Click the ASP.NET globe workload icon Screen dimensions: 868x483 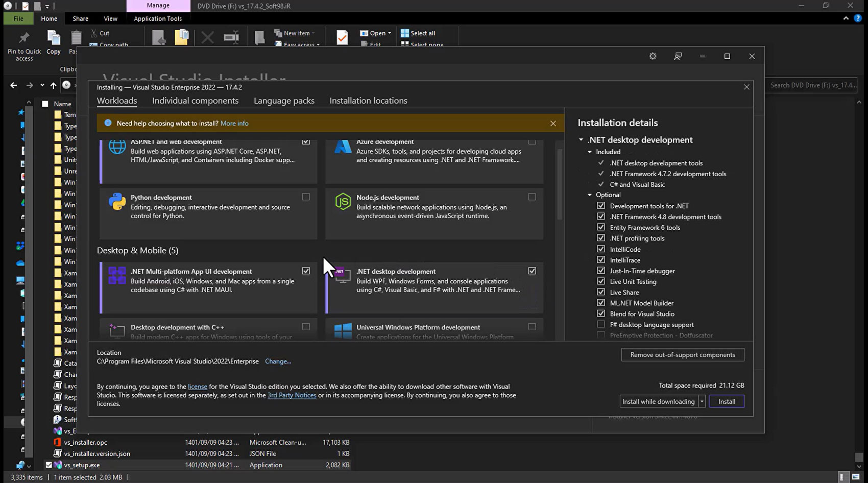[x=117, y=146]
